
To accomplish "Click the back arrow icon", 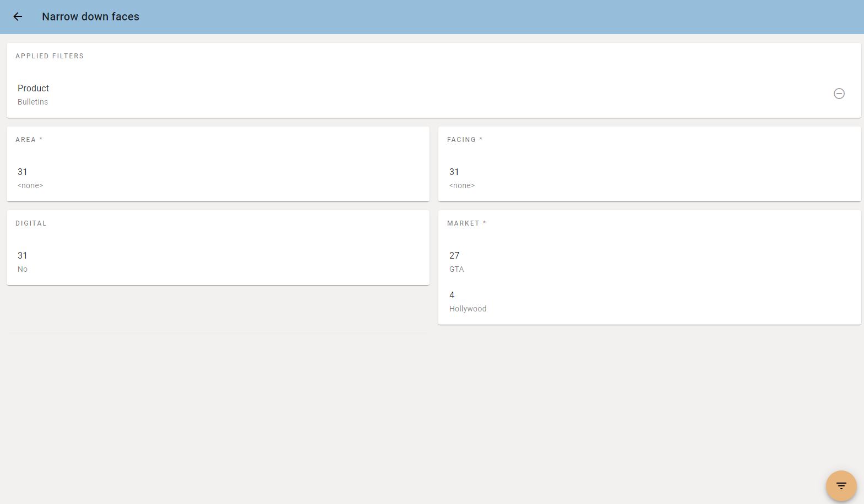I will click(x=18, y=17).
